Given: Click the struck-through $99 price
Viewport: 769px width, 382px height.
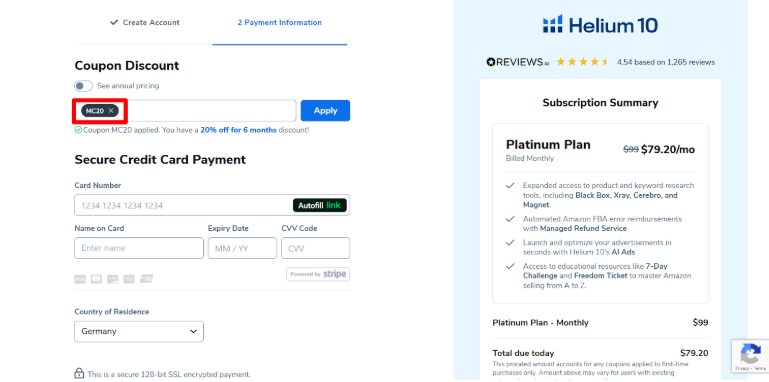Looking at the screenshot, I should 631,150.
